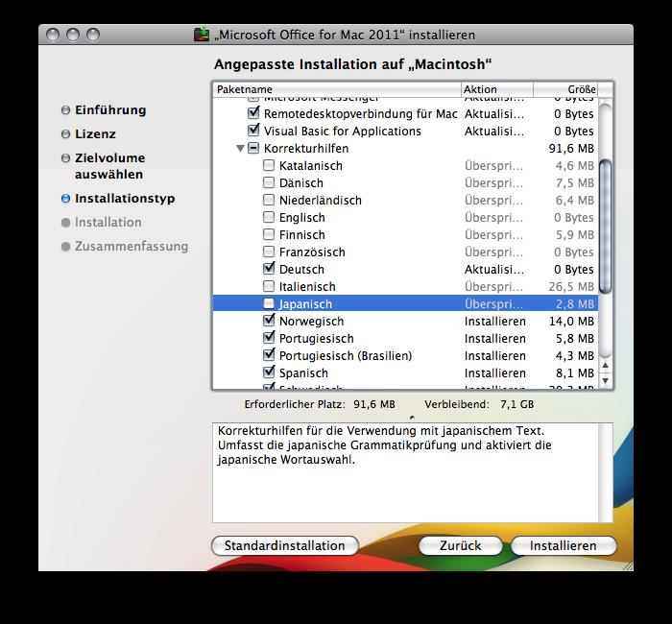Click the Einführung step bullet
This screenshot has height=624, width=672.
click(65, 110)
